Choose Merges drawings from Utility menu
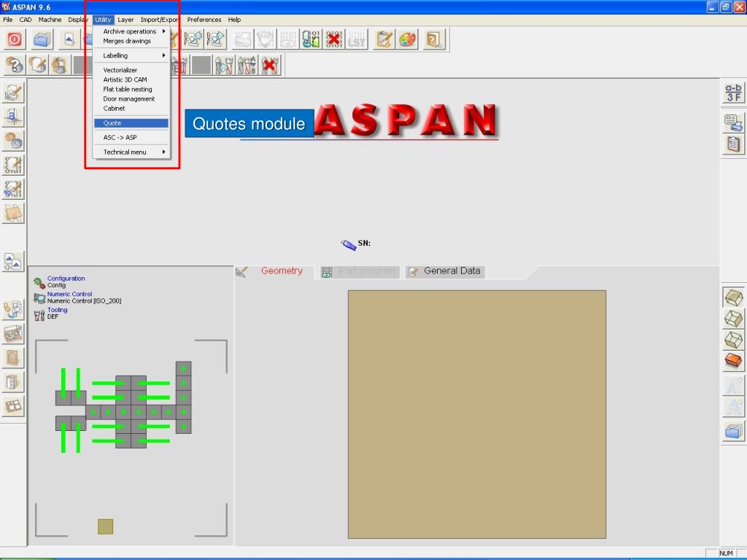This screenshot has width=747, height=560. pyautogui.click(x=131, y=41)
